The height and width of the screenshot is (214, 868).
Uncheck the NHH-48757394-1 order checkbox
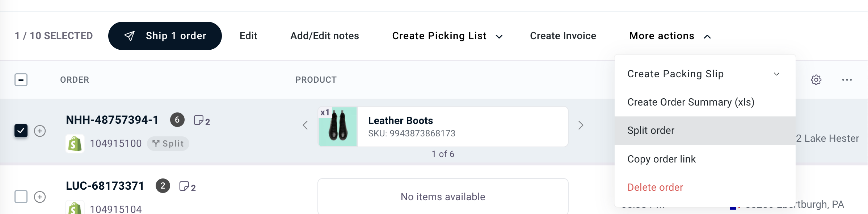tap(21, 131)
